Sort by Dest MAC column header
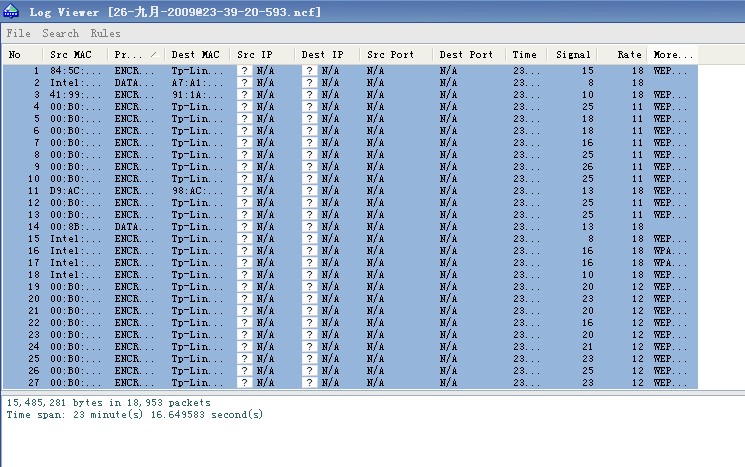The width and height of the screenshot is (745, 467). [197, 55]
